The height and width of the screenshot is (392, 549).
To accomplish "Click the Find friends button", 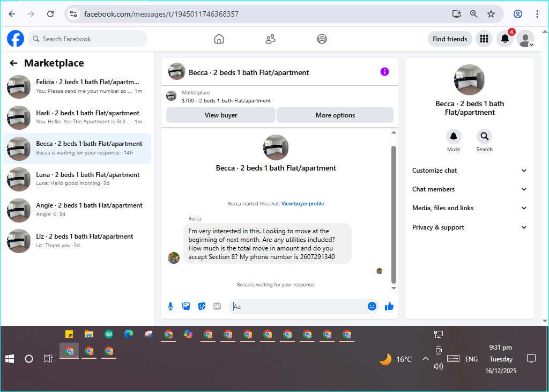I will click(x=450, y=39).
